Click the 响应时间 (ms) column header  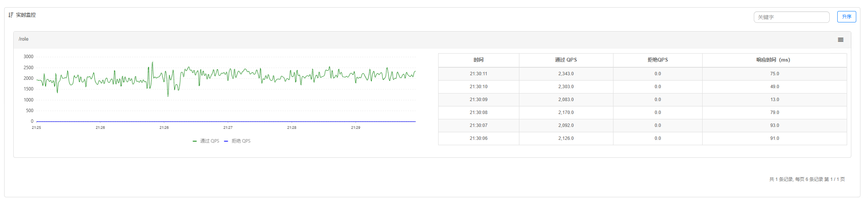coord(774,60)
